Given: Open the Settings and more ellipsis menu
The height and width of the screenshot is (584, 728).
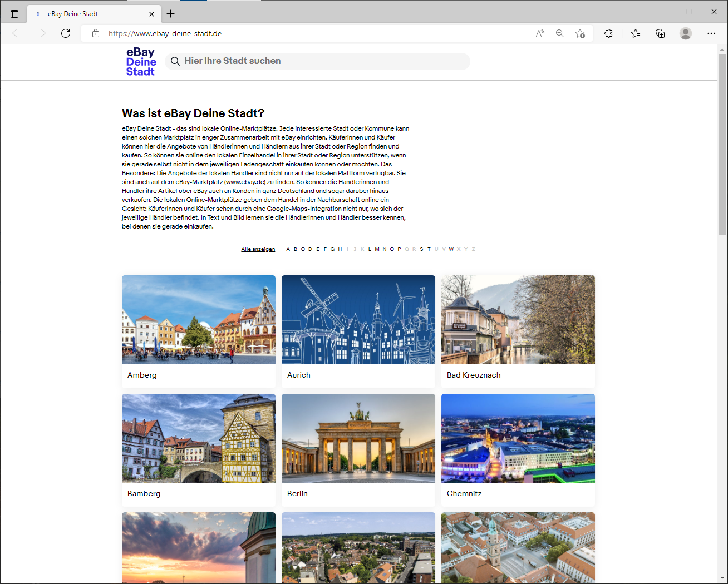Looking at the screenshot, I should pyautogui.click(x=711, y=33).
